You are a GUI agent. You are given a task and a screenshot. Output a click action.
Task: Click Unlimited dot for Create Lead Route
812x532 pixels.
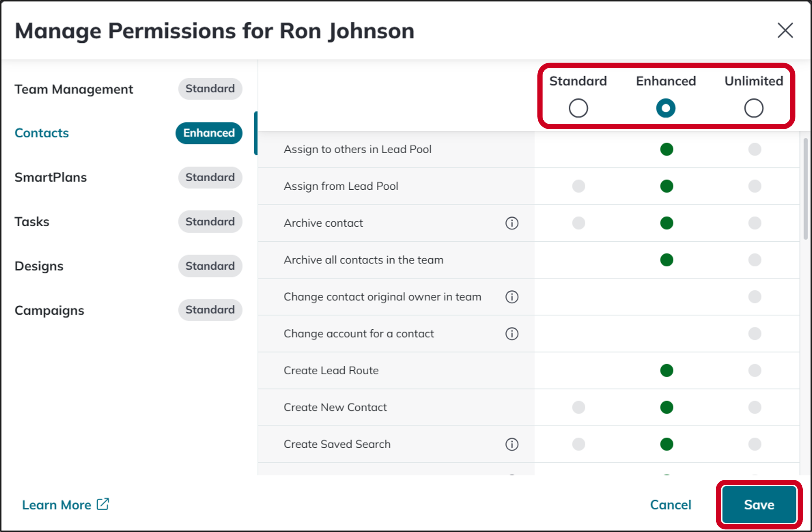(755, 370)
